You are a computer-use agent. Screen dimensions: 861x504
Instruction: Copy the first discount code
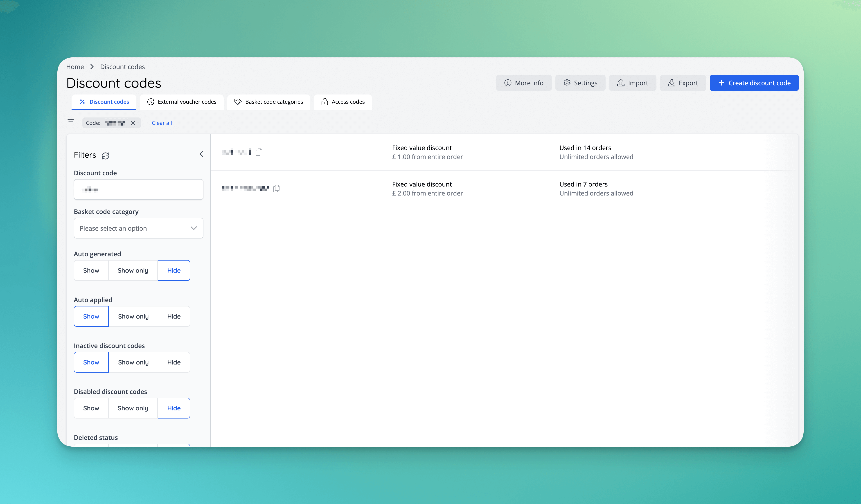[259, 152]
